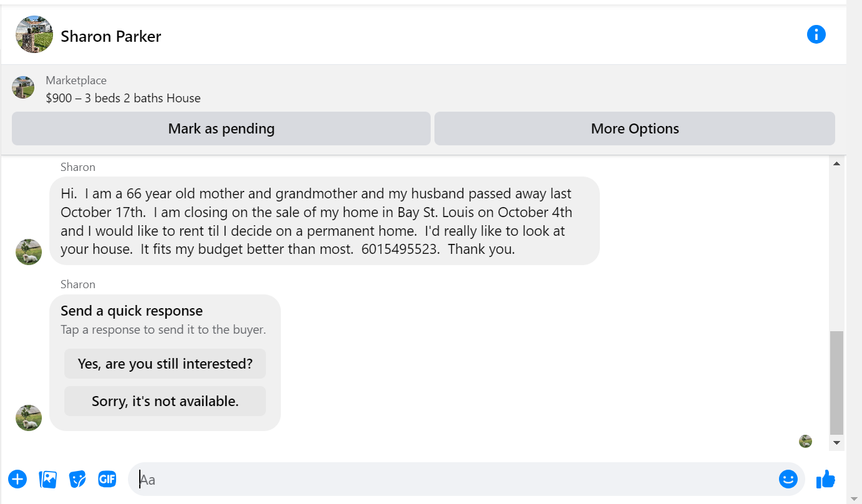This screenshot has width=862, height=504.
Task: Send a thumbs-up like
Action: [x=825, y=479]
